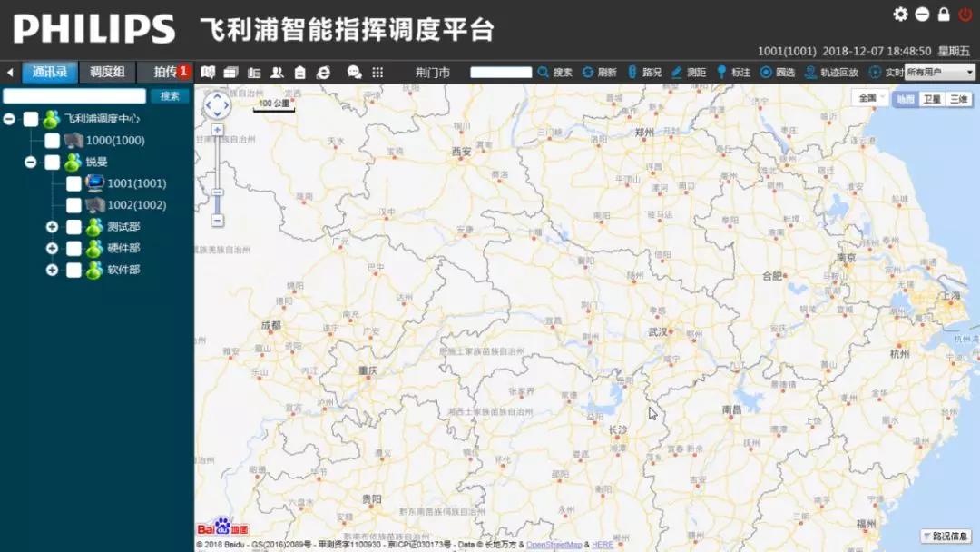Check the 软件部 checkbox
This screenshot has width=980, height=552.
(x=73, y=270)
